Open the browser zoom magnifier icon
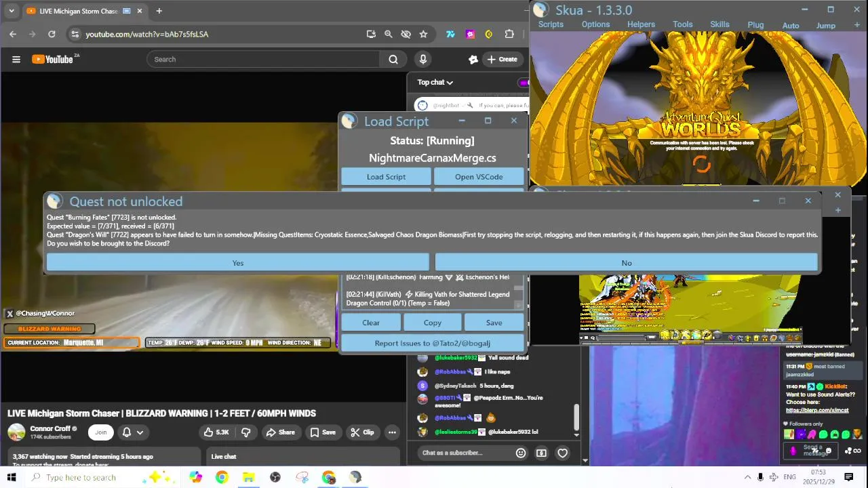 (388, 34)
